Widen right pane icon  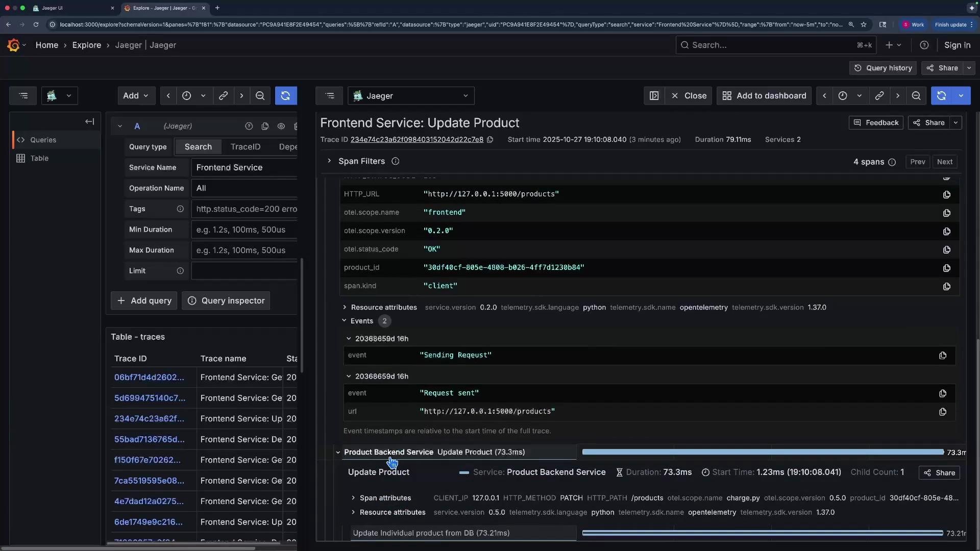pyautogui.click(x=654, y=96)
